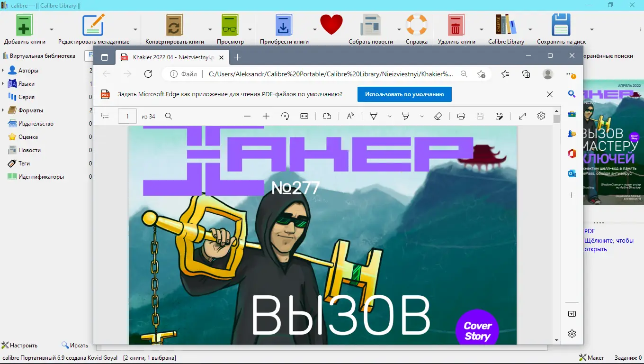Click the PDF page number field
The height and width of the screenshot is (364, 644).
127,116
